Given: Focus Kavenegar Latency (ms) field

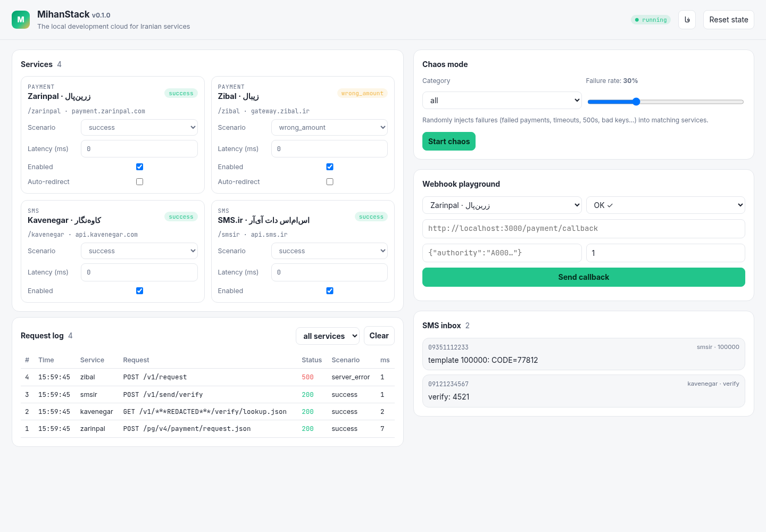Looking at the screenshot, I should [x=139, y=272].
